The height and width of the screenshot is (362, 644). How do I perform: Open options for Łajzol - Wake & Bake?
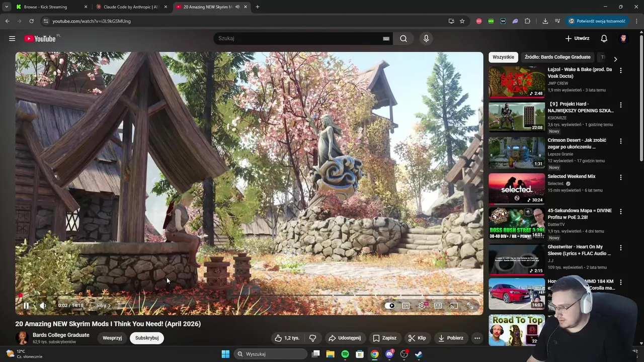tap(620, 70)
